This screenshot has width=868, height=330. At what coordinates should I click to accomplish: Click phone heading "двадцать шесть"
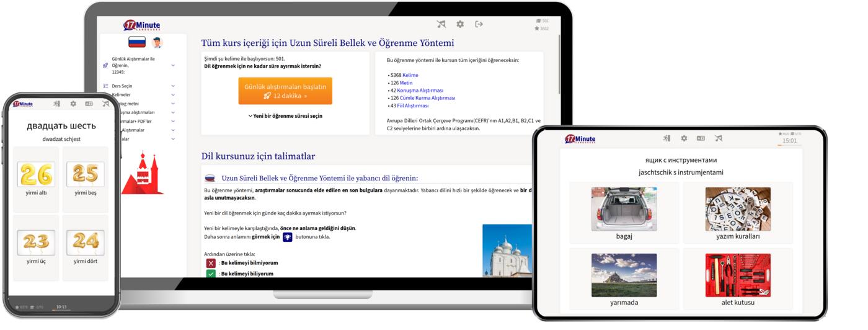click(61, 126)
